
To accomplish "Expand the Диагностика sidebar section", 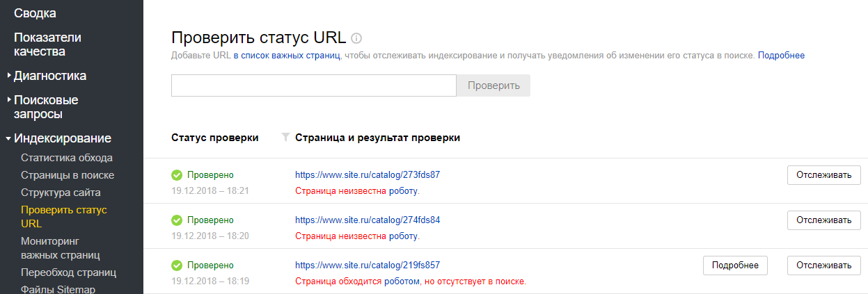I will 50,76.
